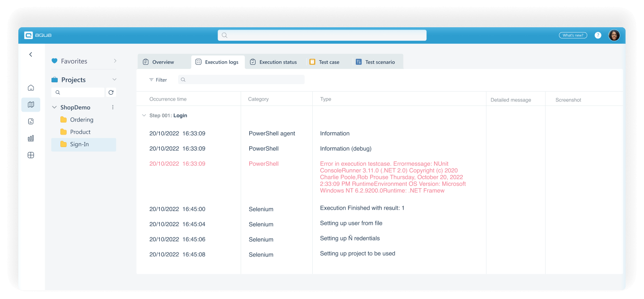Open the Filter panel above the logs
Image resolution: width=644 pixels, height=299 pixels.
point(158,80)
